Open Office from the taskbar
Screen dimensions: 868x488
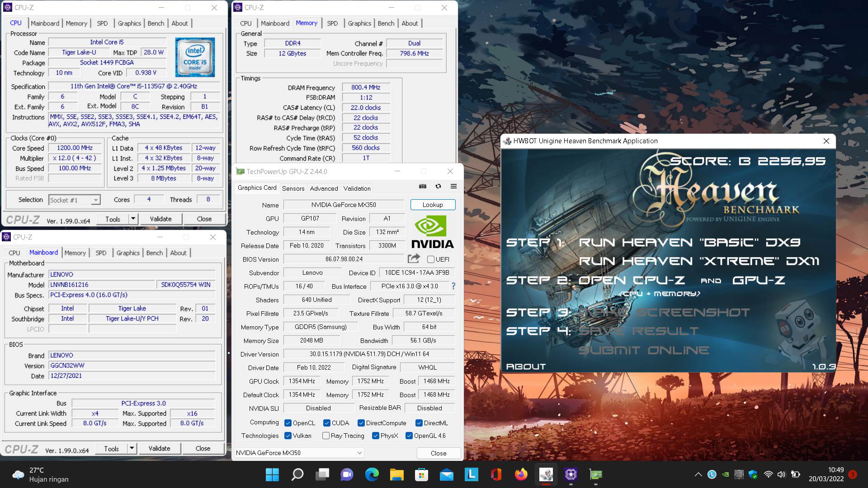[x=496, y=474]
